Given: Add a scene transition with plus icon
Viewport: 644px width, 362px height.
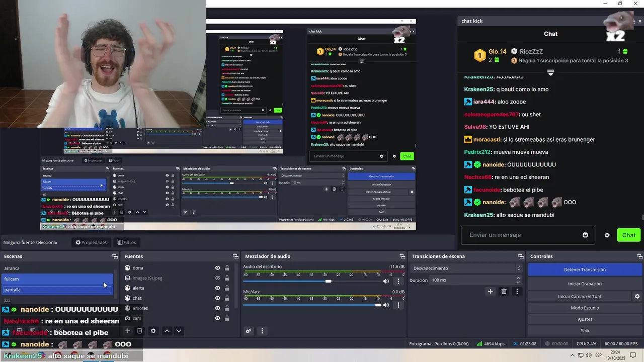Looking at the screenshot, I should (x=491, y=291).
